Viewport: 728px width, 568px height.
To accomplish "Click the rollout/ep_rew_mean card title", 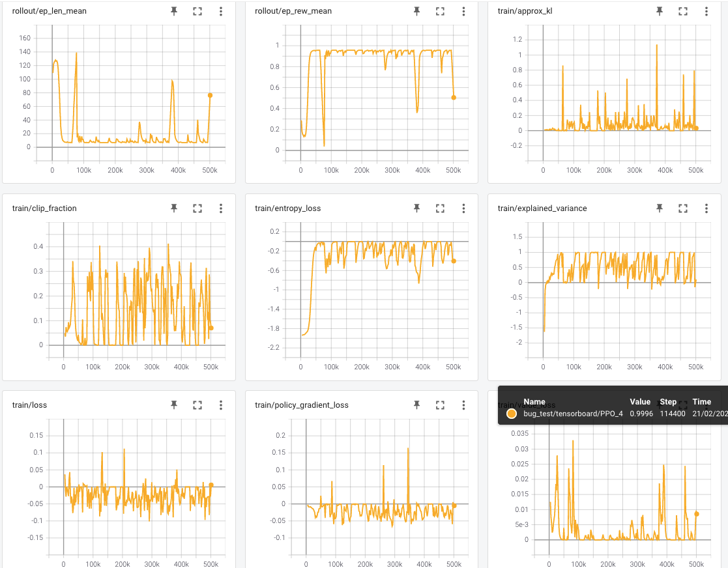I will point(293,11).
